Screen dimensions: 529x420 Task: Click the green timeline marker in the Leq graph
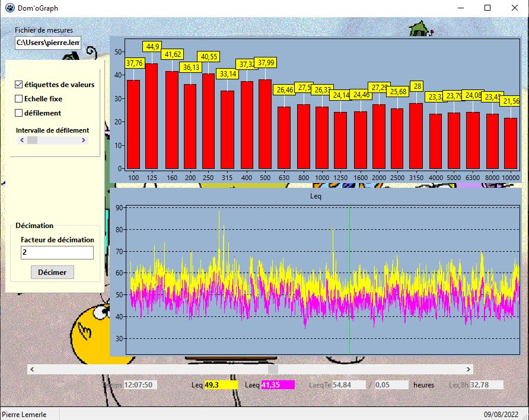[x=349, y=278]
